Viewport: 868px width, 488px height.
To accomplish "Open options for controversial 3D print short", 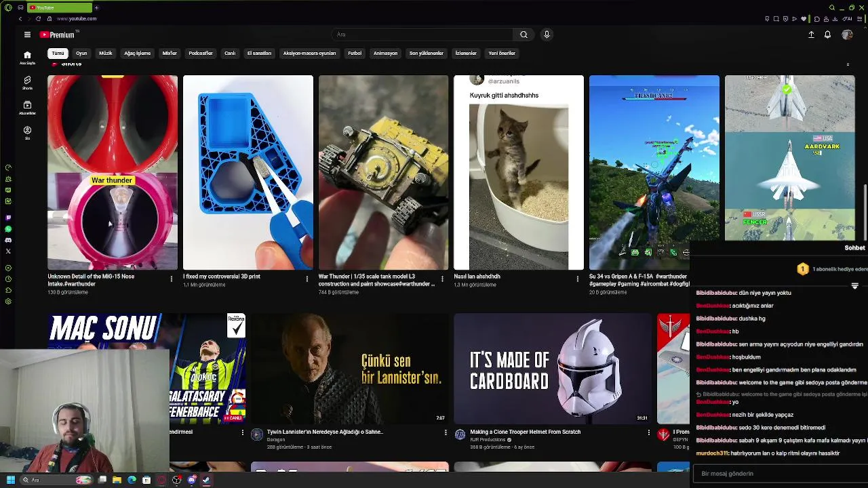I will 307,279.
